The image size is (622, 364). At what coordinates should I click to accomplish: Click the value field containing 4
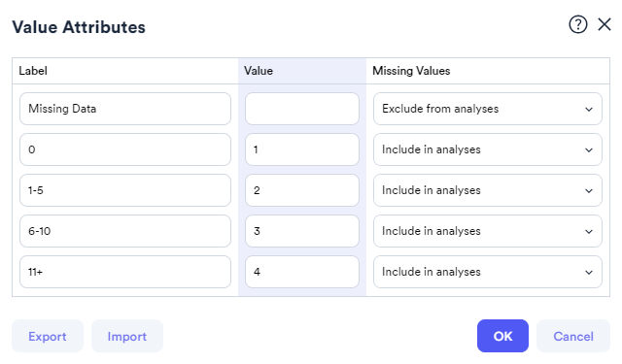point(302,272)
